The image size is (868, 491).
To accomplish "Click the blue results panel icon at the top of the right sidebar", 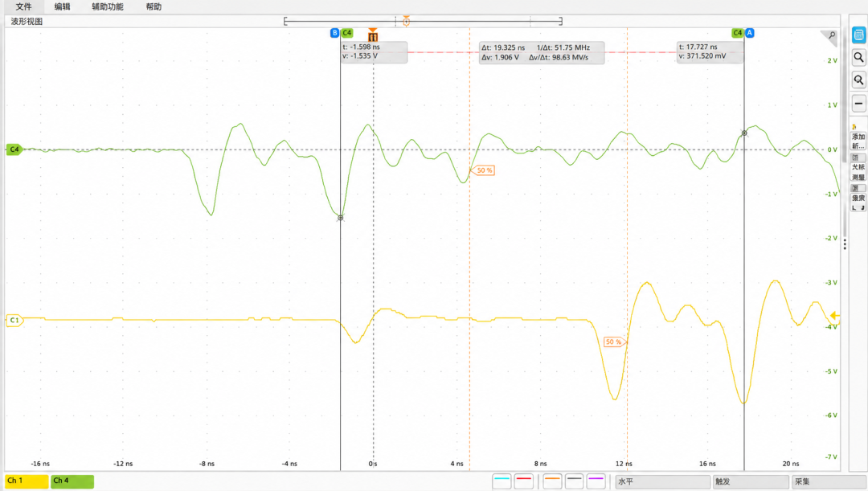I will (858, 35).
